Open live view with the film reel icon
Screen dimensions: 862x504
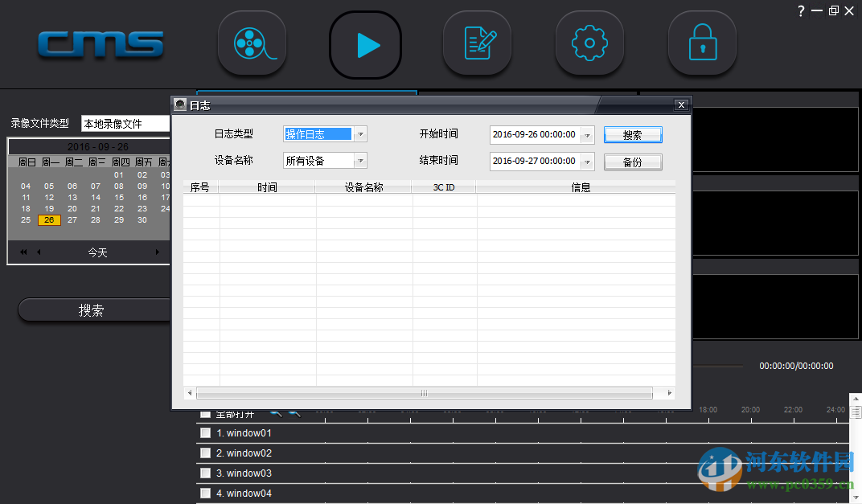[252, 44]
